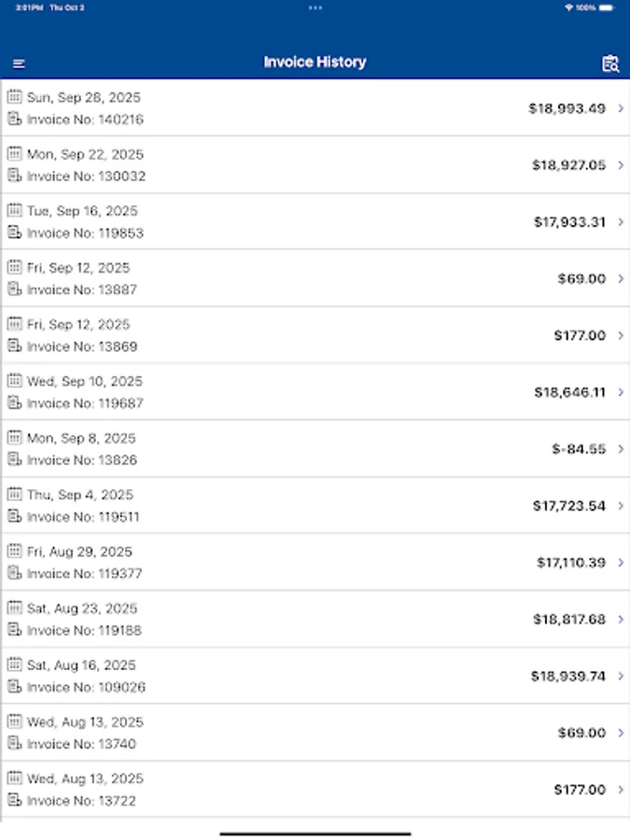Select the Invoice History title bar

(x=315, y=62)
